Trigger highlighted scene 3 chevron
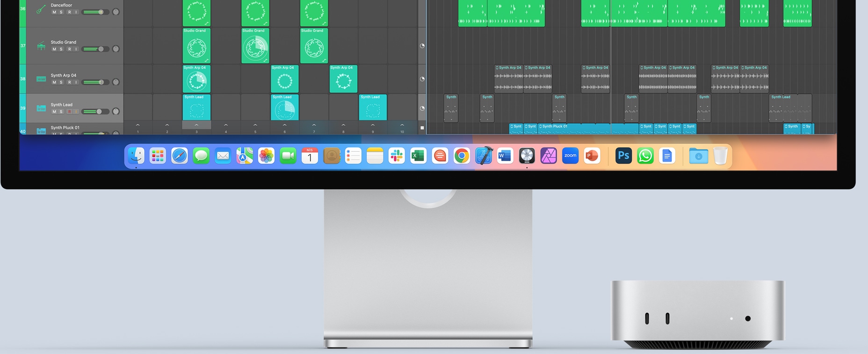The width and height of the screenshot is (868, 354). tap(196, 125)
